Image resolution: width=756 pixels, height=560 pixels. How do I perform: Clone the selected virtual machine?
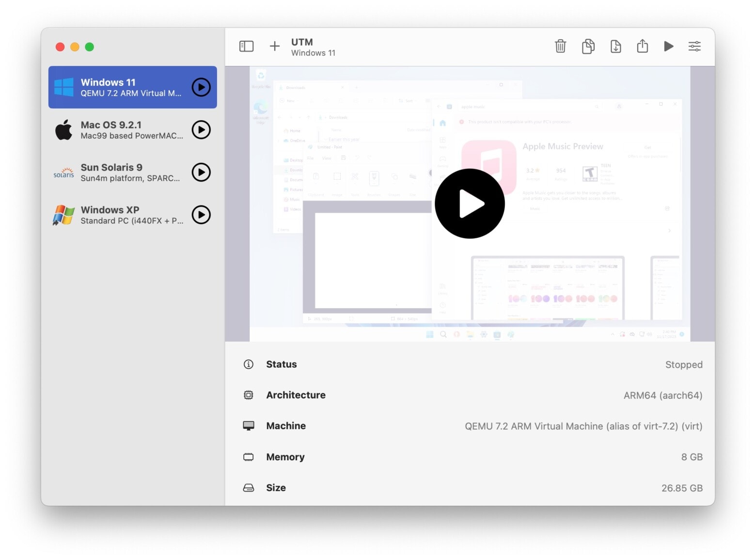point(588,47)
